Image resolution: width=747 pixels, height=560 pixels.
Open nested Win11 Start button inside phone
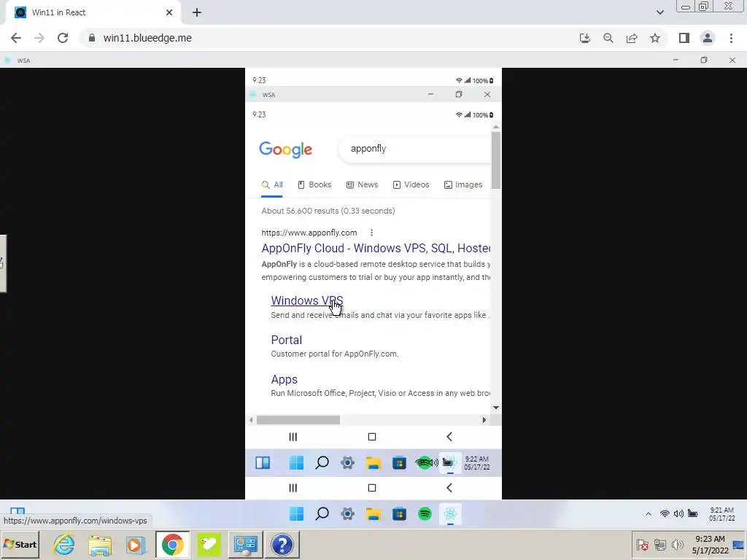(x=296, y=462)
